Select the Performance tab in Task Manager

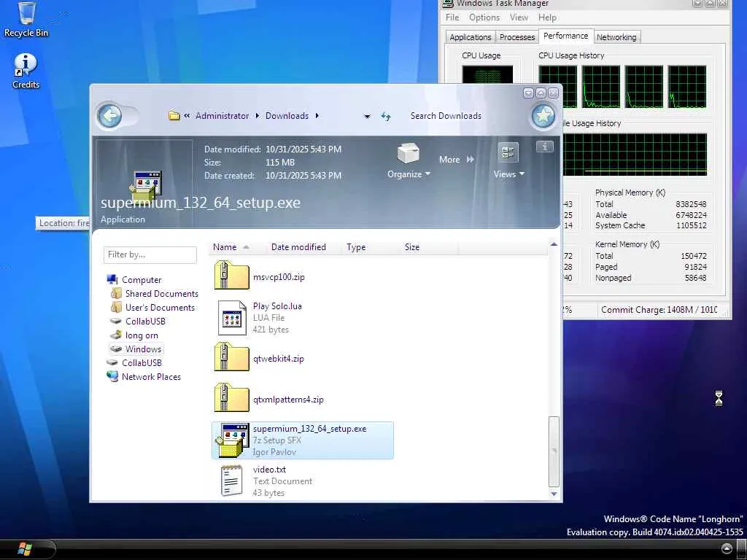click(x=565, y=36)
